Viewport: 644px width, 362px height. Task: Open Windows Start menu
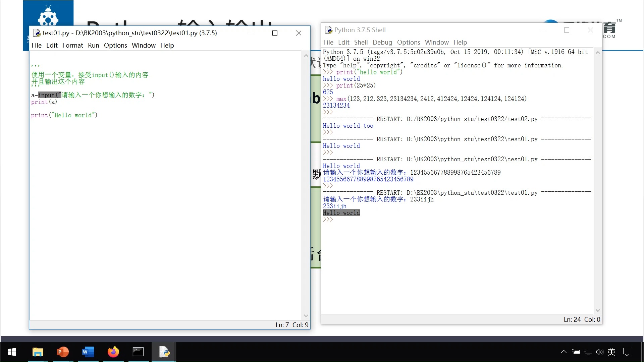[x=12, y=352]
